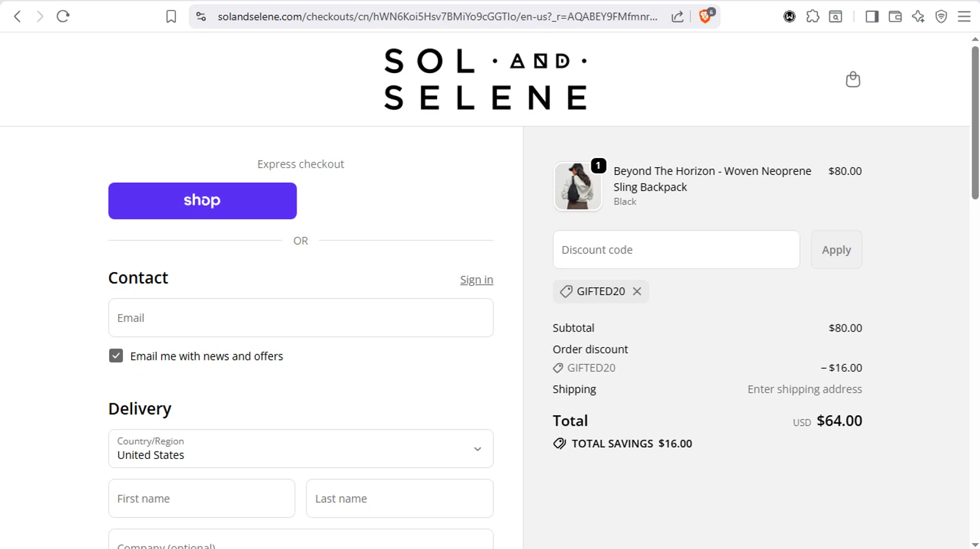Screen dimensions: 980x549
Task: Click the Discount code field
Action: click(x=676, y=249)
